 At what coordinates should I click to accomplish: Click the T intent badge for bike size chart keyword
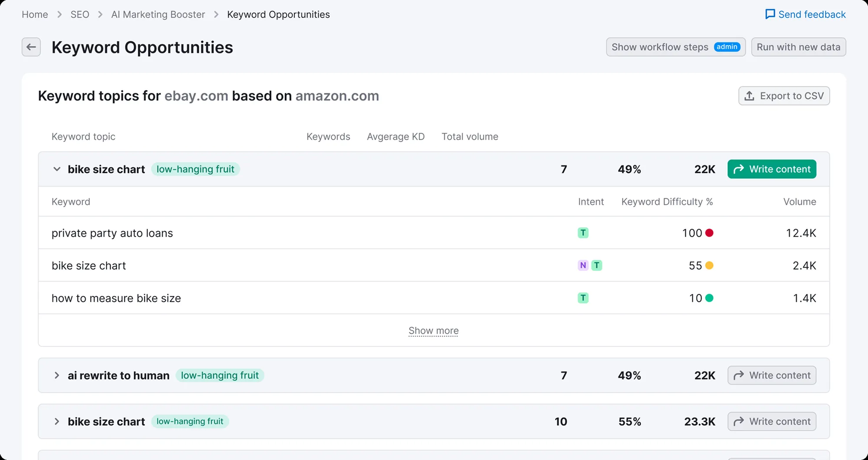pos(597,265)
